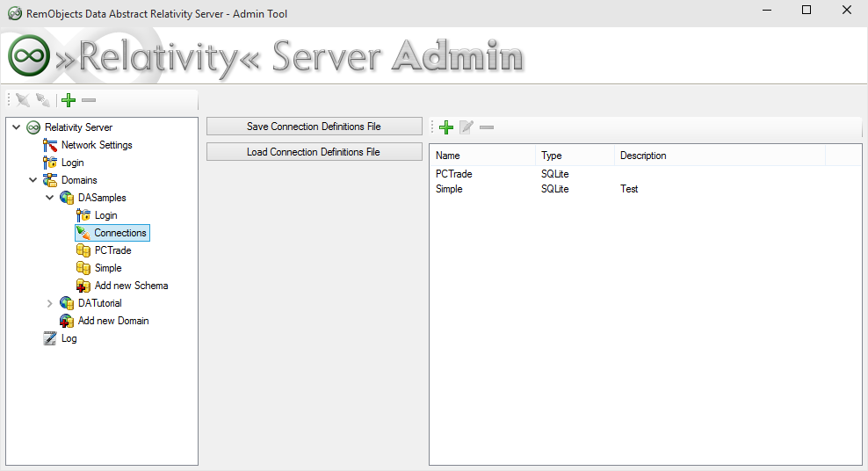Click the Log notepad icon

pos(50,338)
